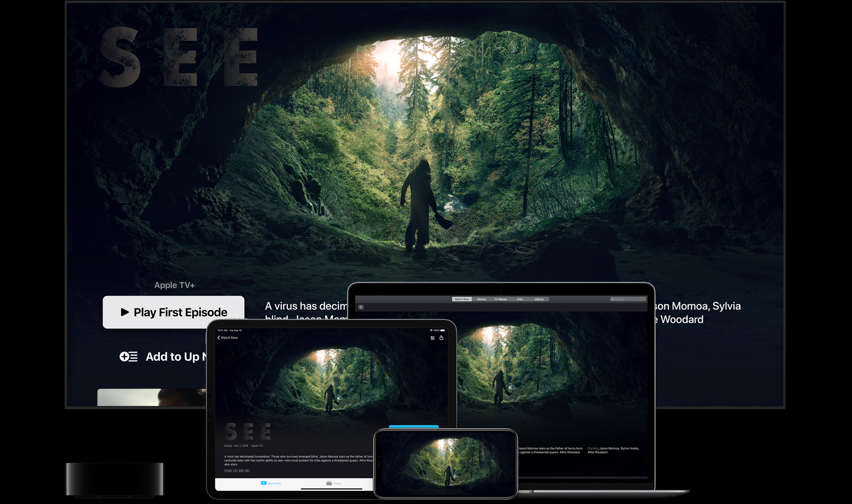852x504 pixels.
Task: Tap the TV-MA rating badge on iPad
Action: point(228,470)
